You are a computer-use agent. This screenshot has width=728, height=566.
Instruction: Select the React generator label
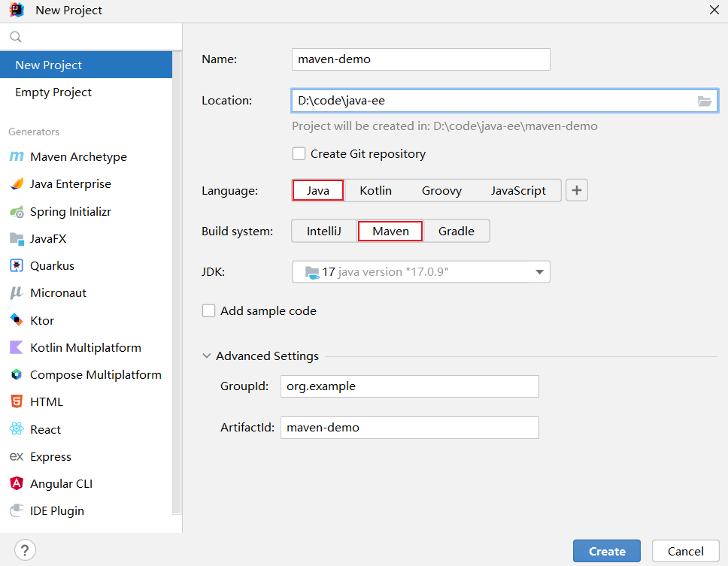(45, 430)
